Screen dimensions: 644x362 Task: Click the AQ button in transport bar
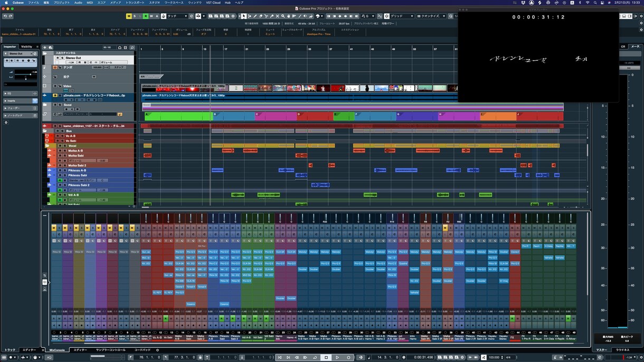click(x=49, y=357)
